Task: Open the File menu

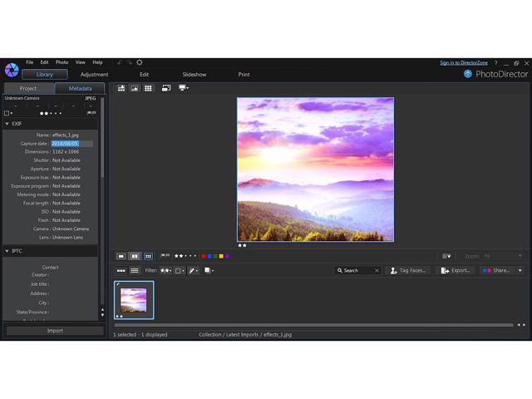Action: (30, 62)
